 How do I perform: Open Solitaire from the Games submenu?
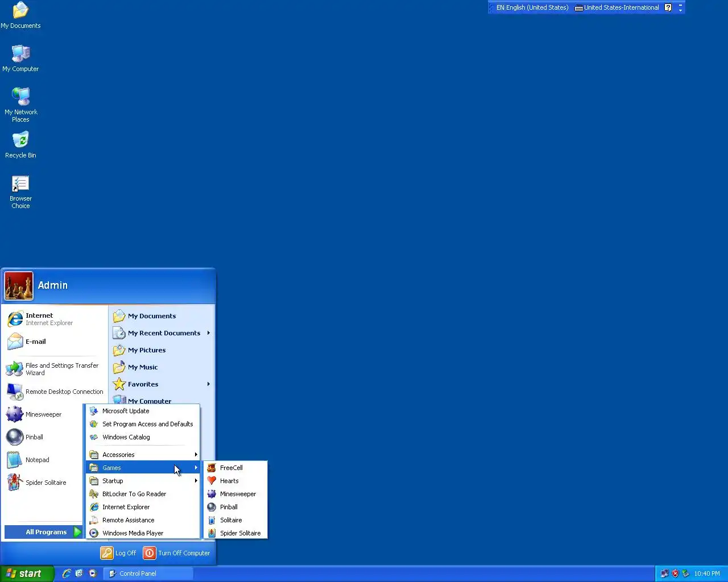coord(235,520)
